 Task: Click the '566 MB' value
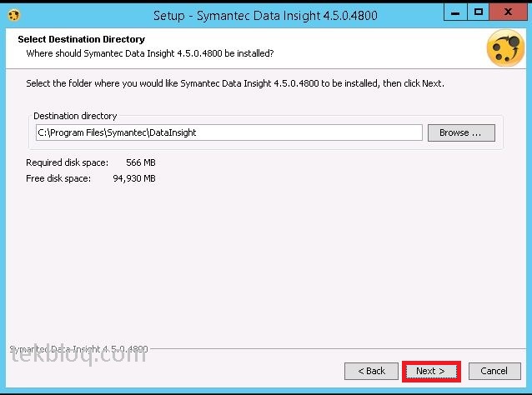(140, 162)
